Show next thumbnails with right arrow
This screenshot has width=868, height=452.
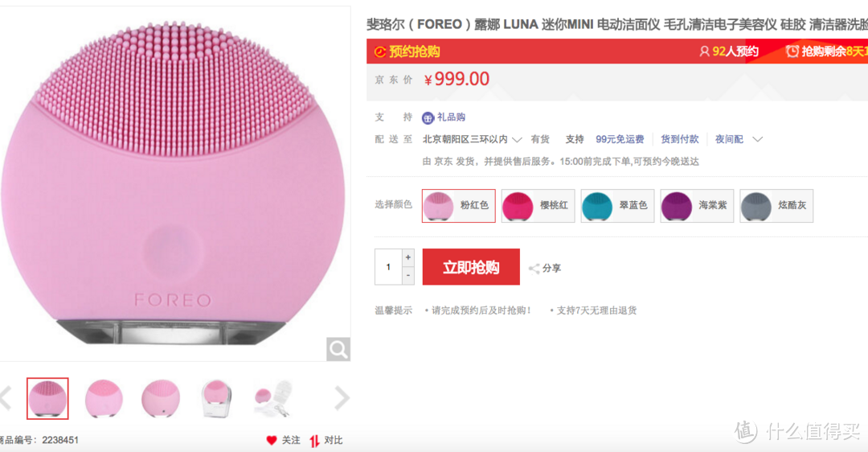pos(342,398)
